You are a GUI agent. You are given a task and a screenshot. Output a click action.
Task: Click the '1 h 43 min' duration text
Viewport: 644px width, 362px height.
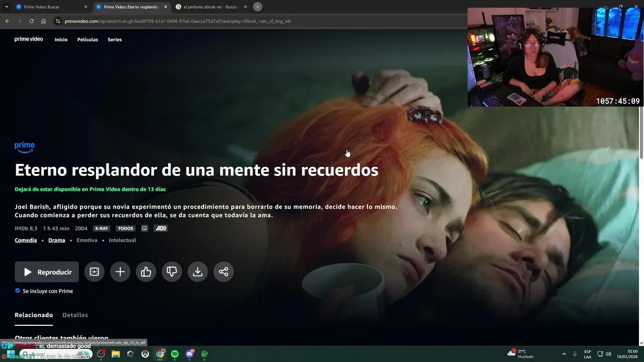pyautogui.click(x=56, y=228)
